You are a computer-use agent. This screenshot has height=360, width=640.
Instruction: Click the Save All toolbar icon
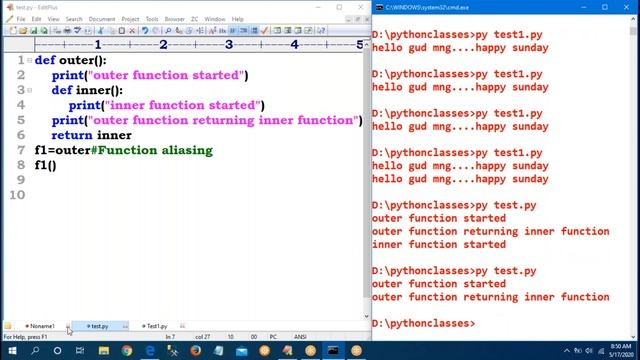click(x=44, y=31)
